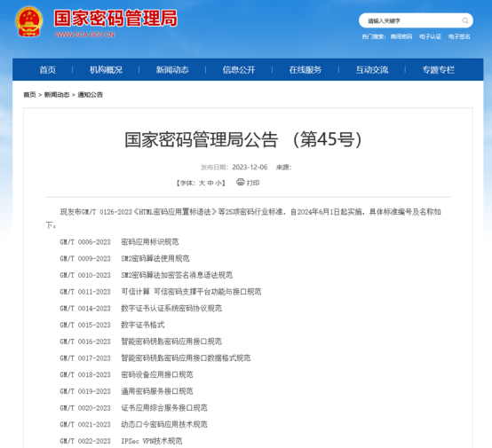Screen dimensions: 492x448
Task: Click the hot search link 电子认证
Action: [430, 36]
